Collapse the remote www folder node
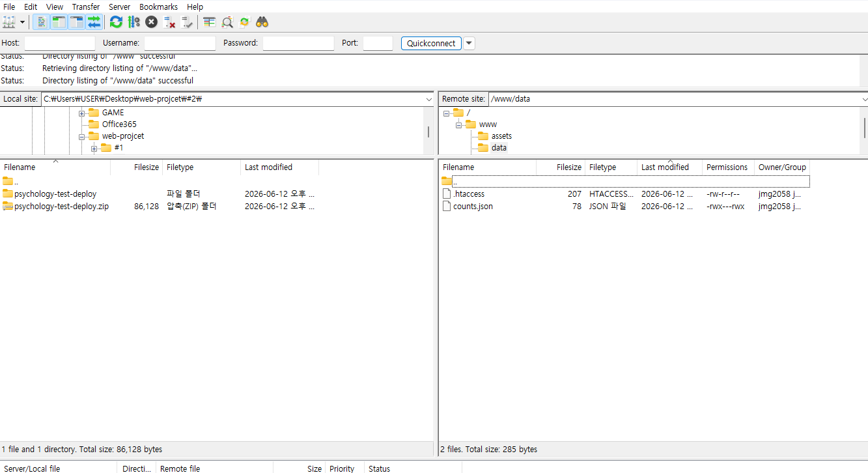Screen dimensions: 868x473 pyautogui.click(x=459, y=124)
